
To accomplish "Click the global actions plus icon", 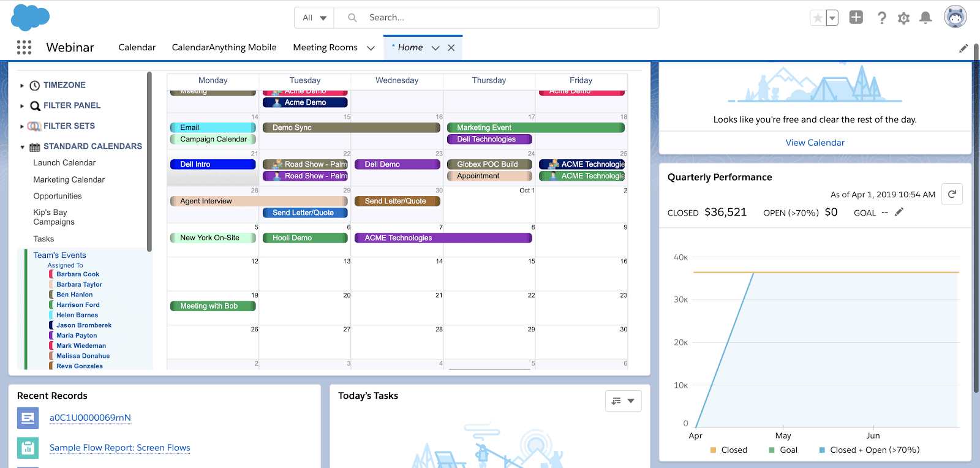I will click(x=856, y=18).
